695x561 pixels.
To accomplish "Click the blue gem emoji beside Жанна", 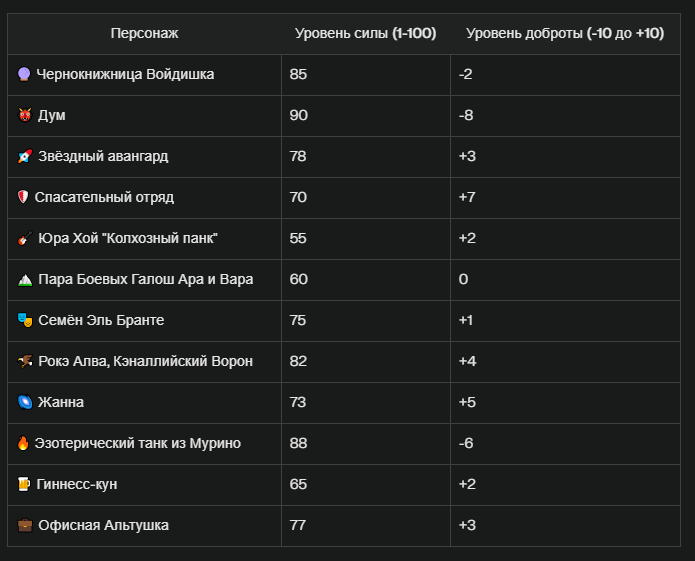I will 25,402.
